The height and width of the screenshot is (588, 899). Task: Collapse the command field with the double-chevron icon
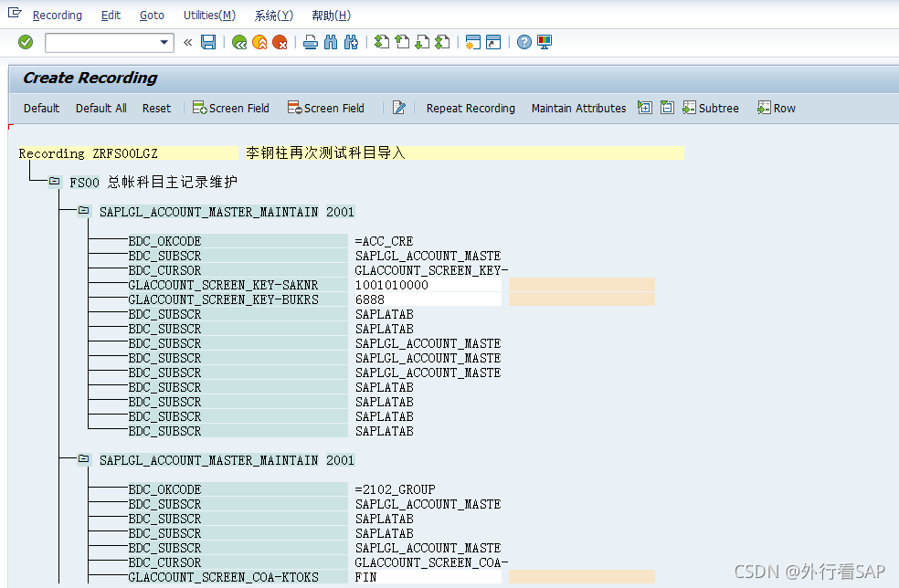187,42
